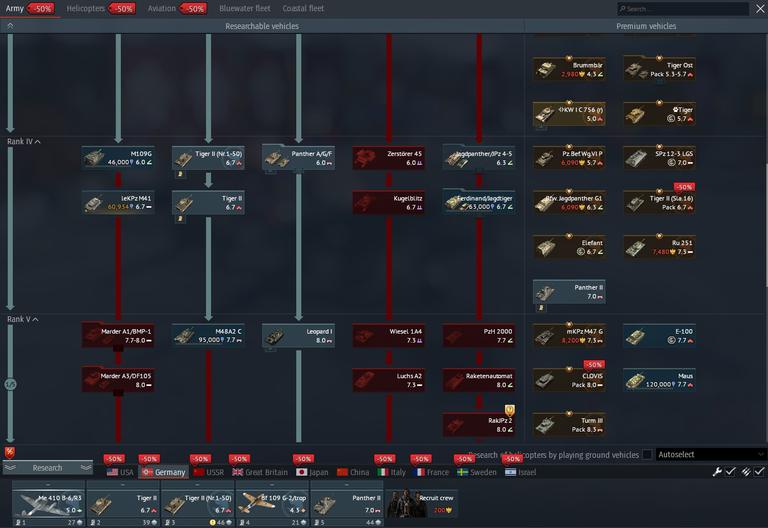Select the Tiger II (Nr.1-50) research card

click(208, 158)
